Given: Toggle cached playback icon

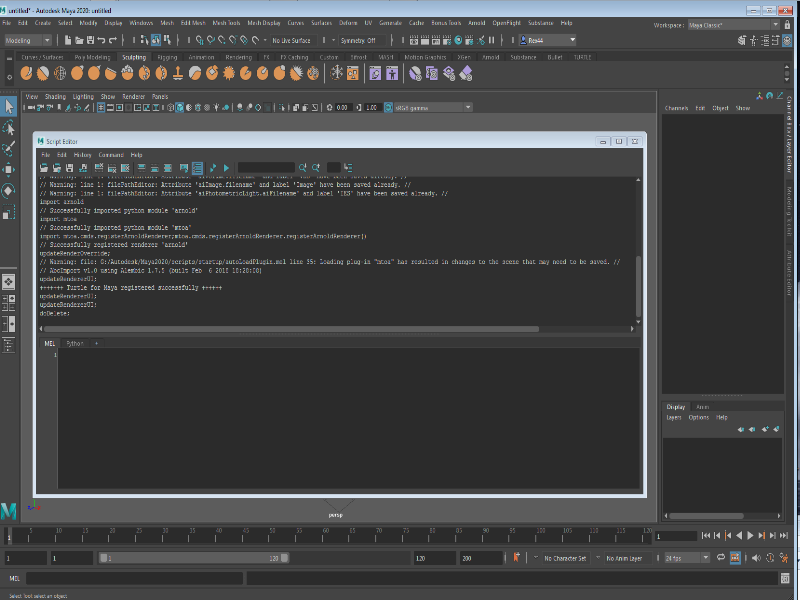Looking at the screenshot, I should [x=735, y=558].
